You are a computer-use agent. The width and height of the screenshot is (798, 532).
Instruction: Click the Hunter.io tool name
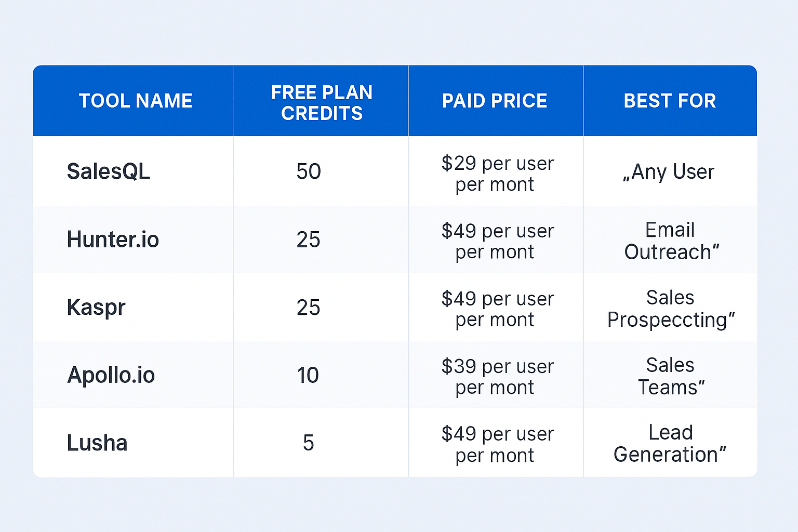tap(113, 240)
